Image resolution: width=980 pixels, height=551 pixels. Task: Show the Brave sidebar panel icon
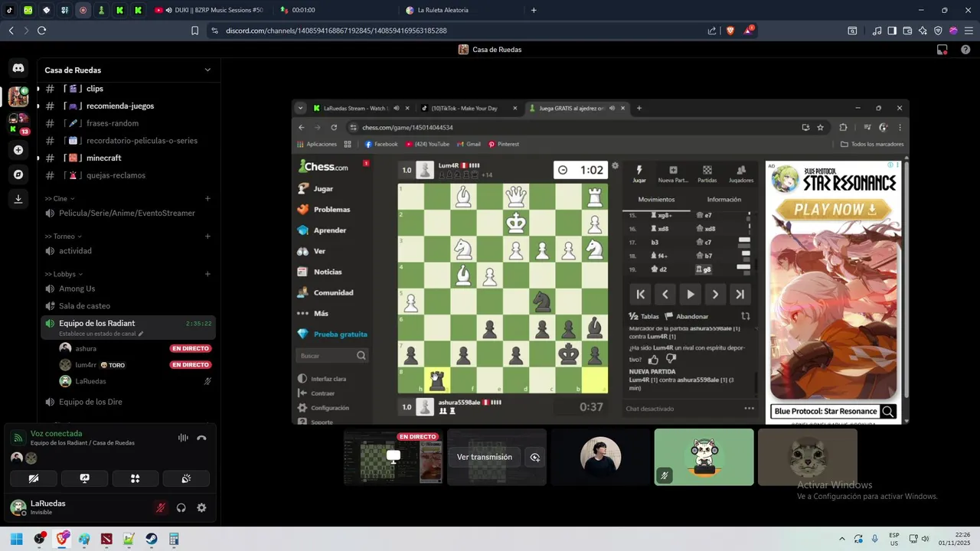[x=892, y=31]
